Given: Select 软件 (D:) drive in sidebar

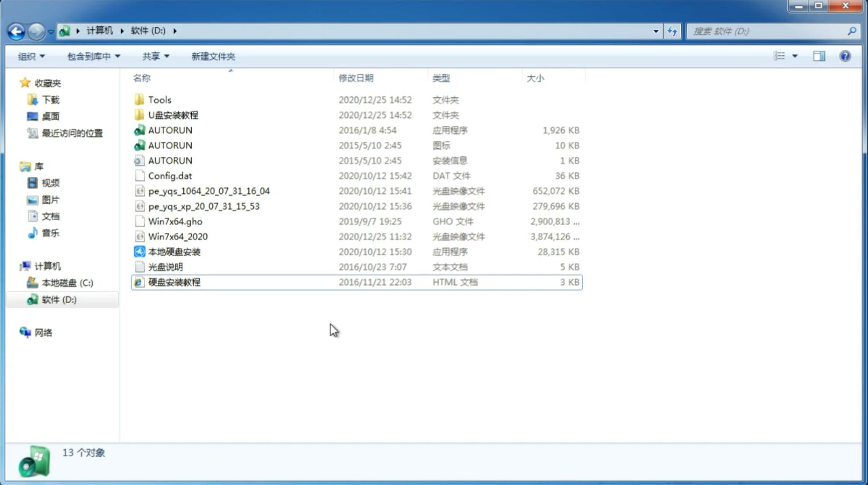Looking at the screenshot, I should (58, 300).
